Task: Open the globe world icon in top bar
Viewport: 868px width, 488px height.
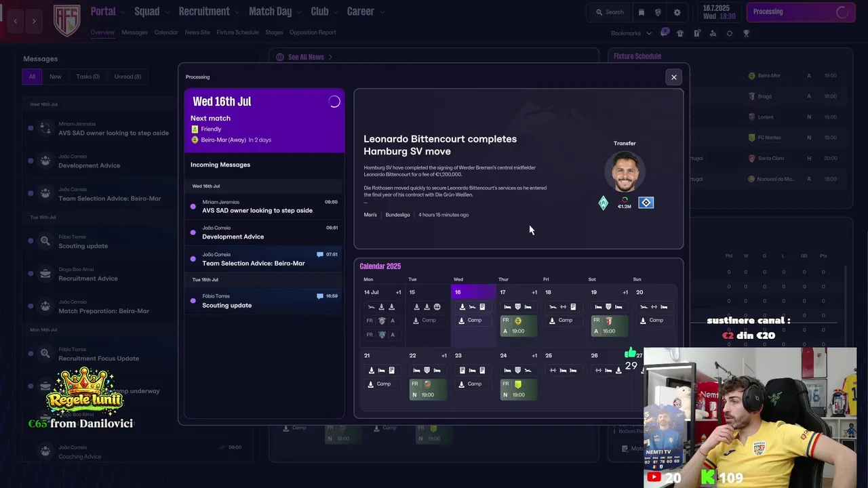Action: 658,12
